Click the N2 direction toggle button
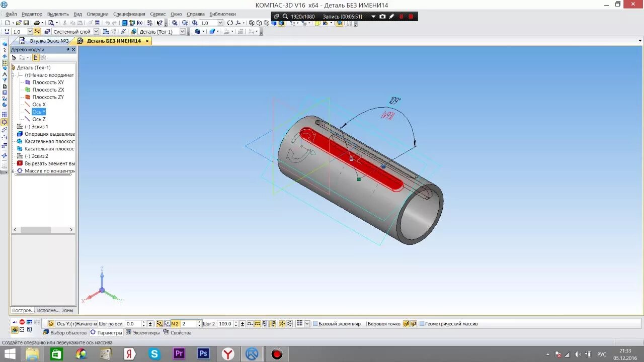The image size is (644, 362). coord(175,324)
